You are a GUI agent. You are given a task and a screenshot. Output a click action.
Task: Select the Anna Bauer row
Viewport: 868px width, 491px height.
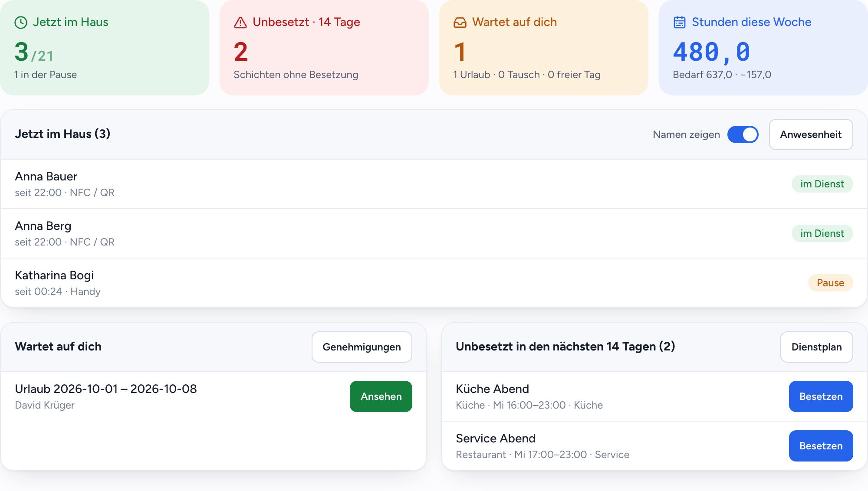(434, 184)
